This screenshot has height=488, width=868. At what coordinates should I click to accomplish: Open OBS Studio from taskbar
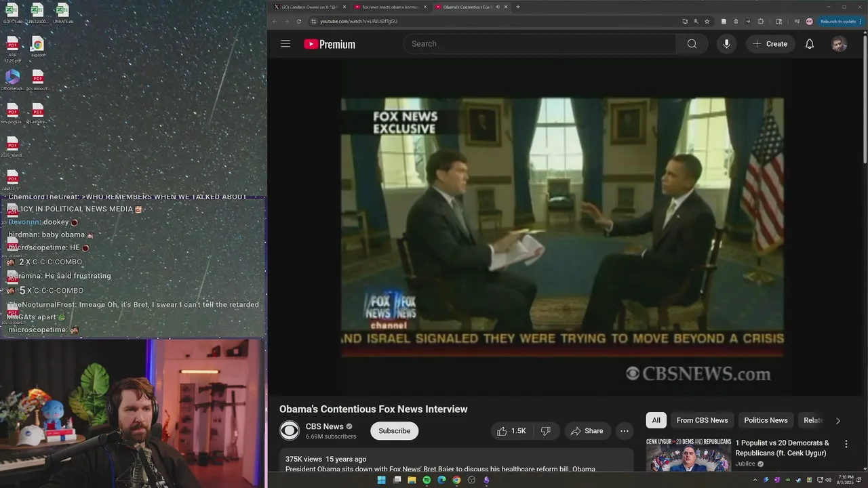point(471,480)
